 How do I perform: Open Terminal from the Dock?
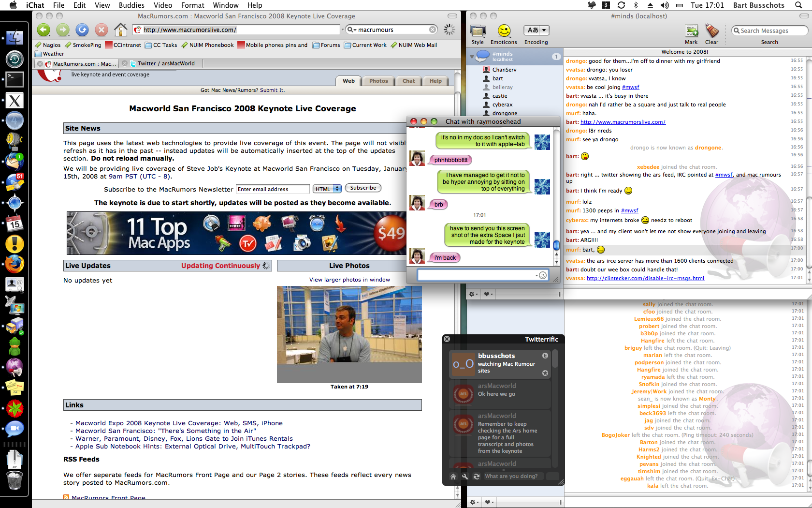coord(14,79)
